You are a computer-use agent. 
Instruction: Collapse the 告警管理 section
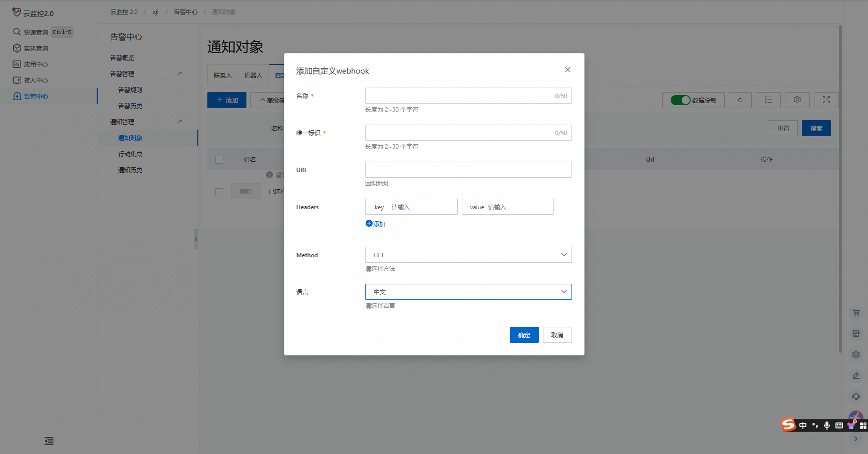point(180,74)
